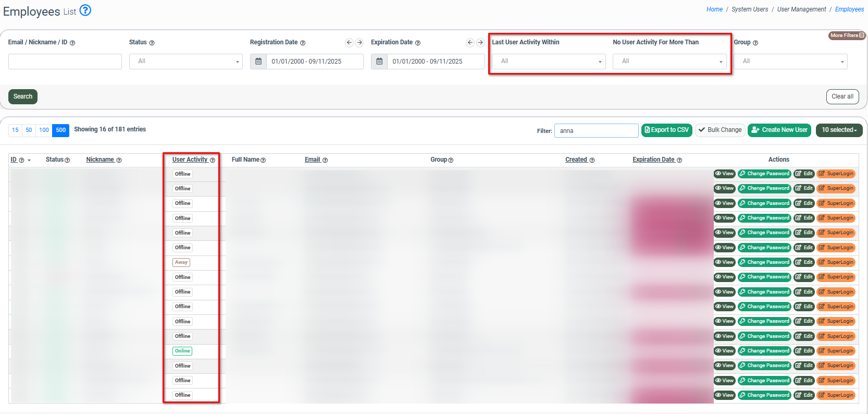Click help icon next to Group filter label
The image size is (868, 414).
[x=755, y=43]
